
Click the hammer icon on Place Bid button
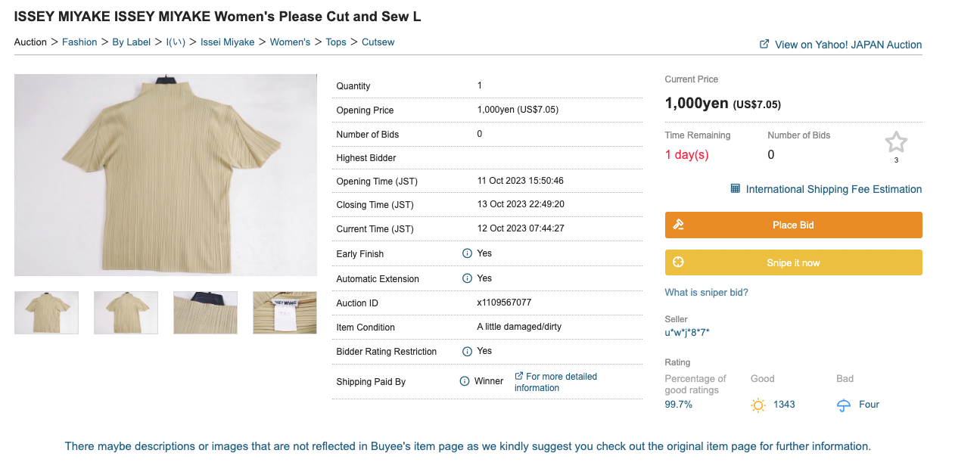coord(678,224)
